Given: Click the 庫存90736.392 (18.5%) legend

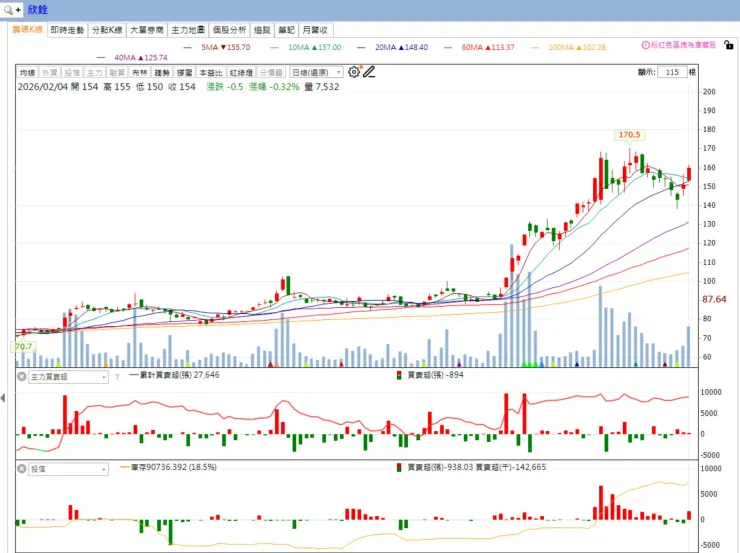Looking at the screenshot, I should [169, 467].
